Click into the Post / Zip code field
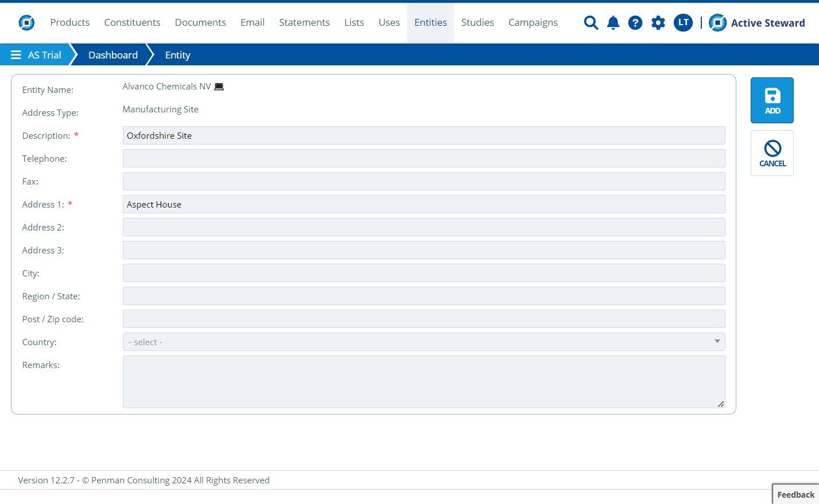 (x=424, y=319)
